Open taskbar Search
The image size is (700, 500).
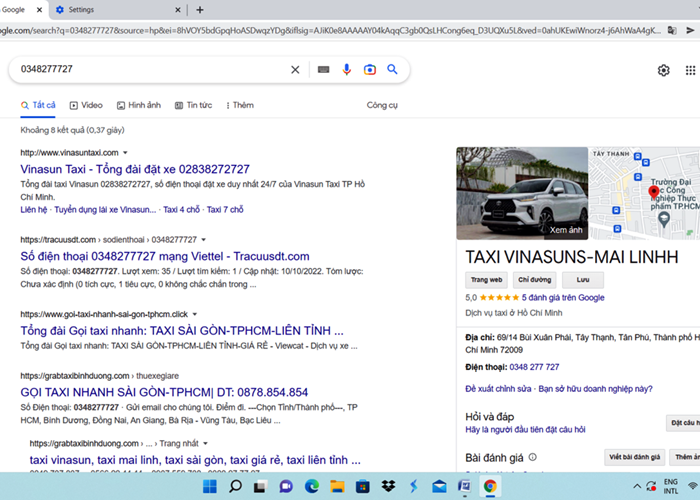235,486
